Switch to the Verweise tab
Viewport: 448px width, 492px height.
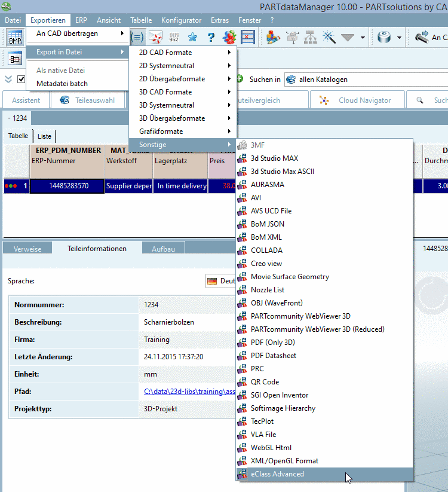point(27,249)
